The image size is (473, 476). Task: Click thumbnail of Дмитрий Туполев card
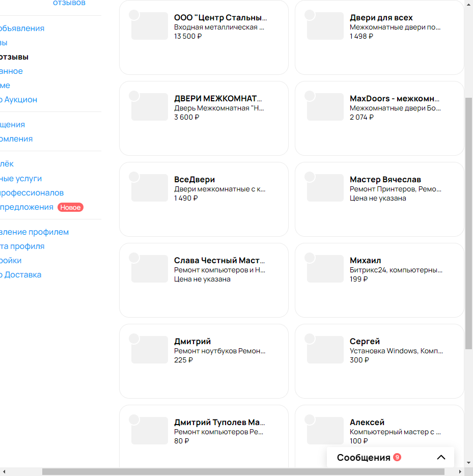click(150, 431)
